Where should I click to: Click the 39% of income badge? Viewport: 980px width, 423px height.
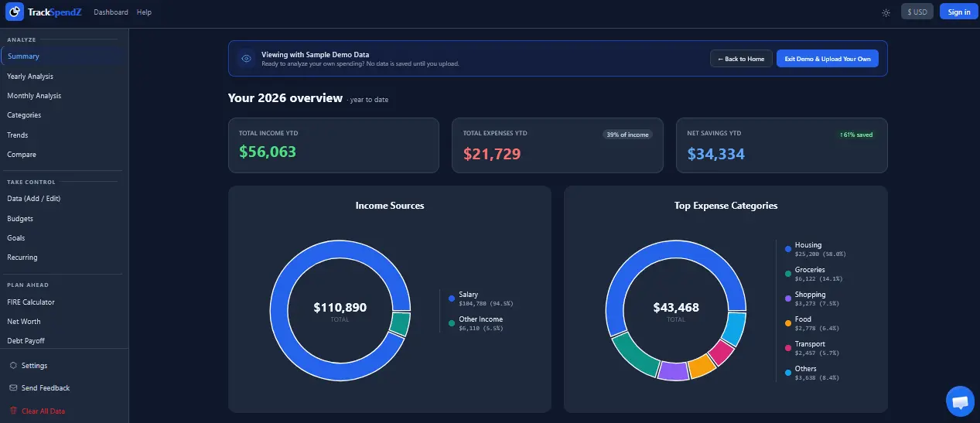point(628,135)
